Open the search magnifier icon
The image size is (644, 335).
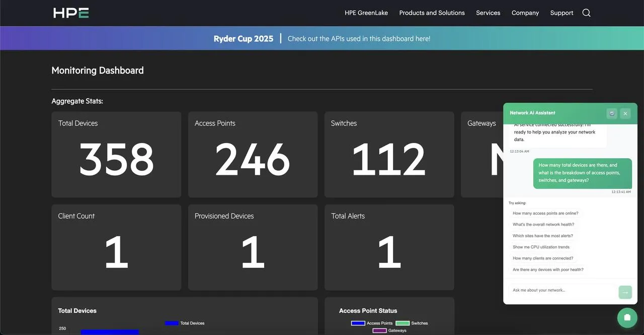(586, 13)
